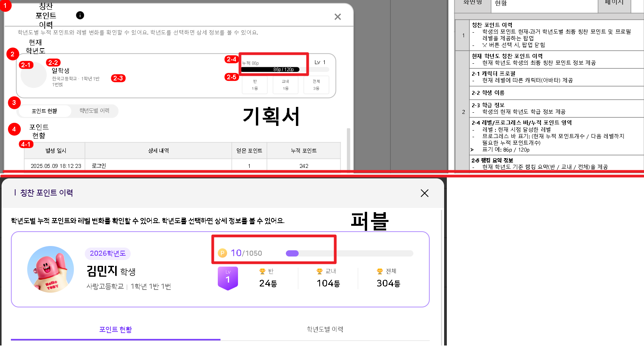
Task: Click the red 2-4 annotation badge
Action: pos(231,59)
